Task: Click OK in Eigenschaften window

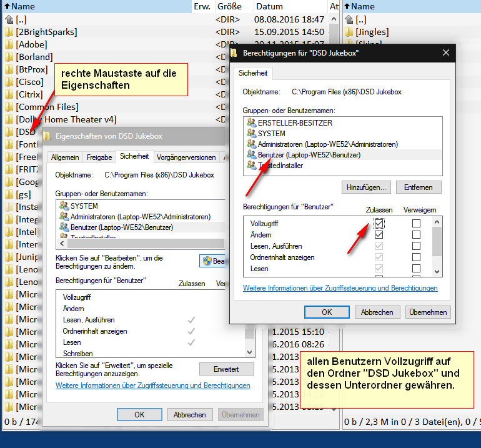Action: point(139,415)
